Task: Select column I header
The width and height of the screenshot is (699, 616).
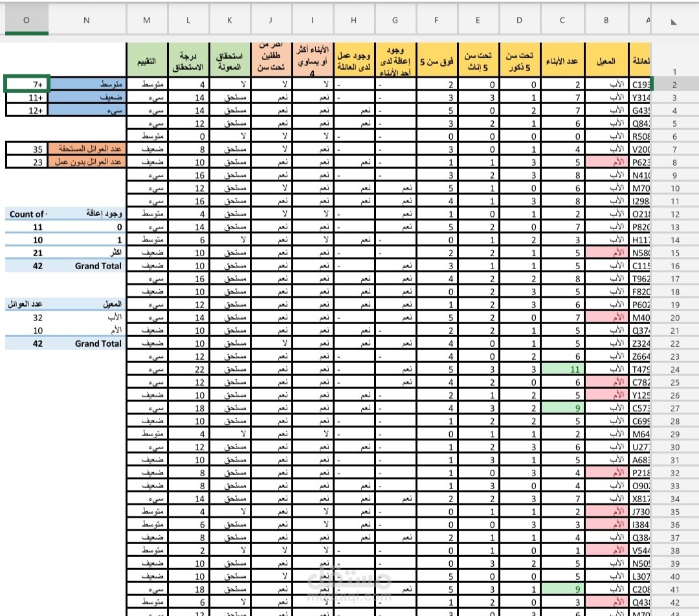Action: coord(312,20)
